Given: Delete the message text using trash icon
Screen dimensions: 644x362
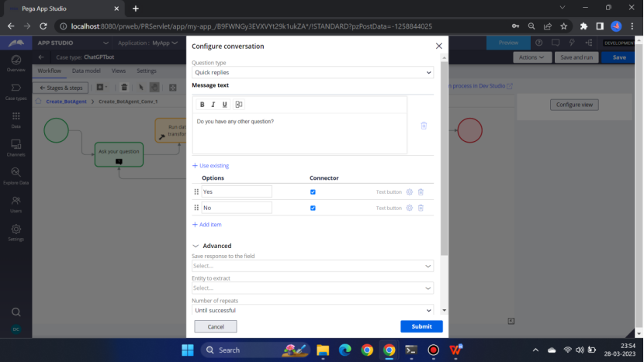Looking at the screenshot, I should click(x=424, y=126).
